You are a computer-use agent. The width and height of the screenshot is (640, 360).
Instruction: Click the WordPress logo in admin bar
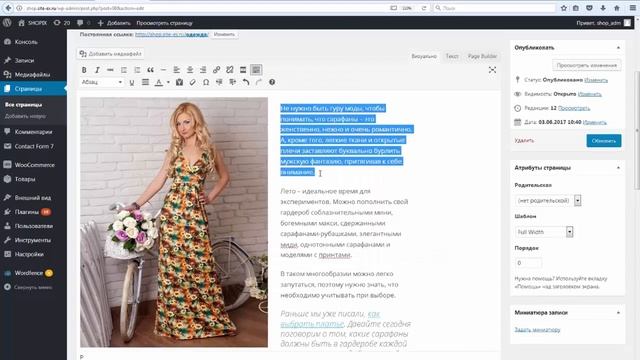[7, 23]
